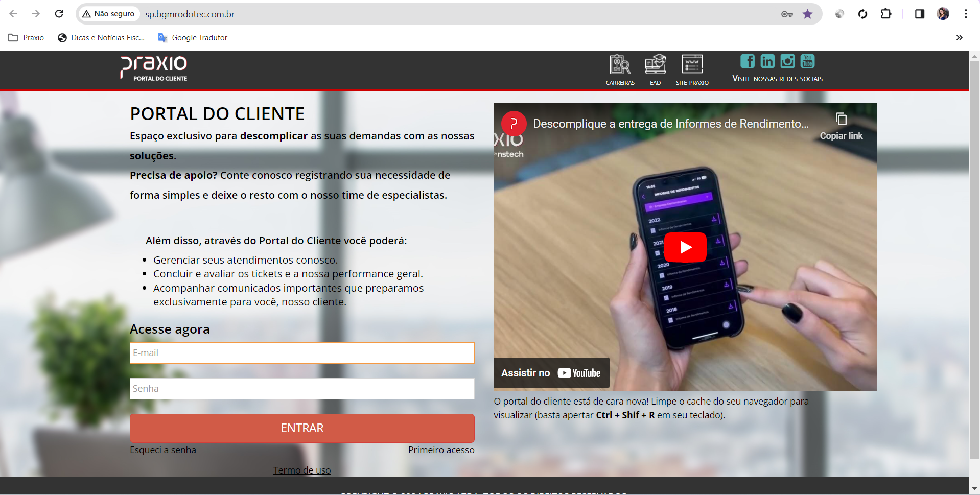Open Chrome three-dot menu
The image size is (980, 495).
point(966,14)
